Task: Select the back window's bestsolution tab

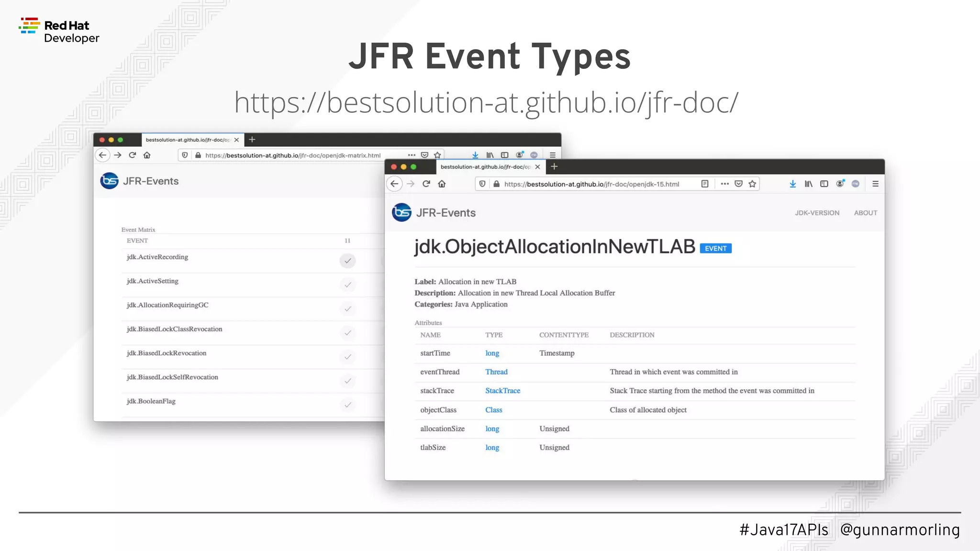Action: click(193, 140)
